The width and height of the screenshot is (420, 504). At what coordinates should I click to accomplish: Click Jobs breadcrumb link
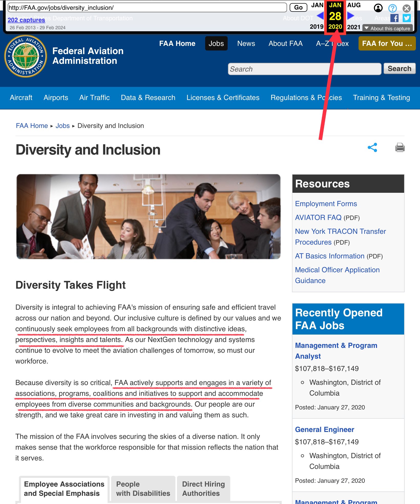[62, 126]
